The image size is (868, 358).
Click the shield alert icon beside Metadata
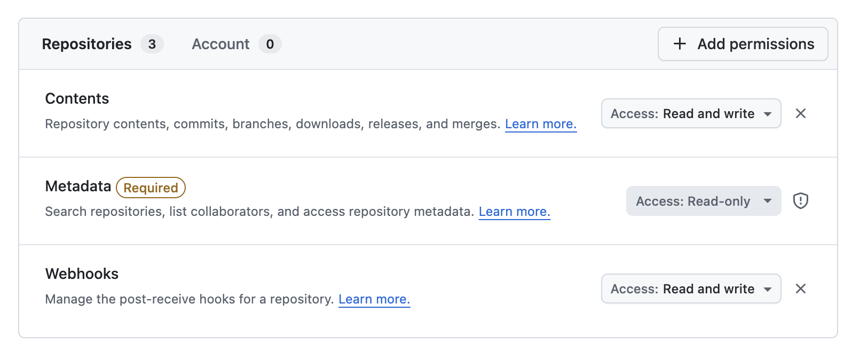click(800, 201)
